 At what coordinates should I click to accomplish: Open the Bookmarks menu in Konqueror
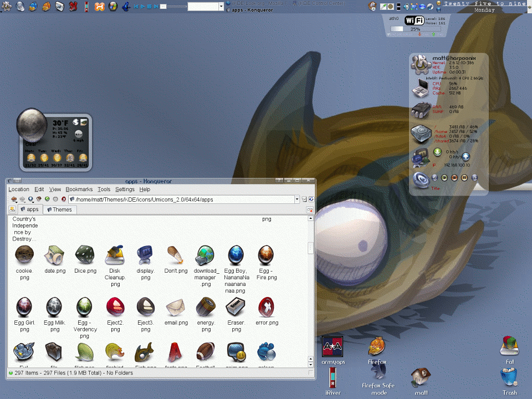tap(79, 190)
